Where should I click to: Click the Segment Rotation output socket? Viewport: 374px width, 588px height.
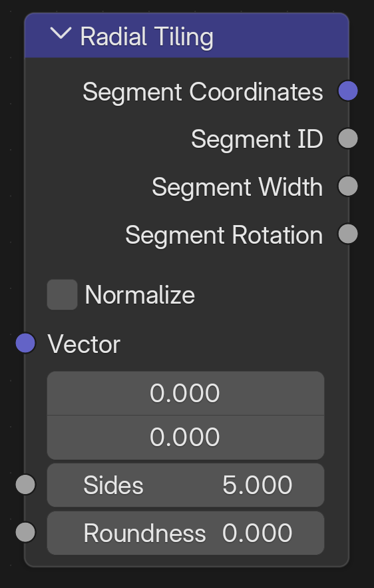pos(348,234)
